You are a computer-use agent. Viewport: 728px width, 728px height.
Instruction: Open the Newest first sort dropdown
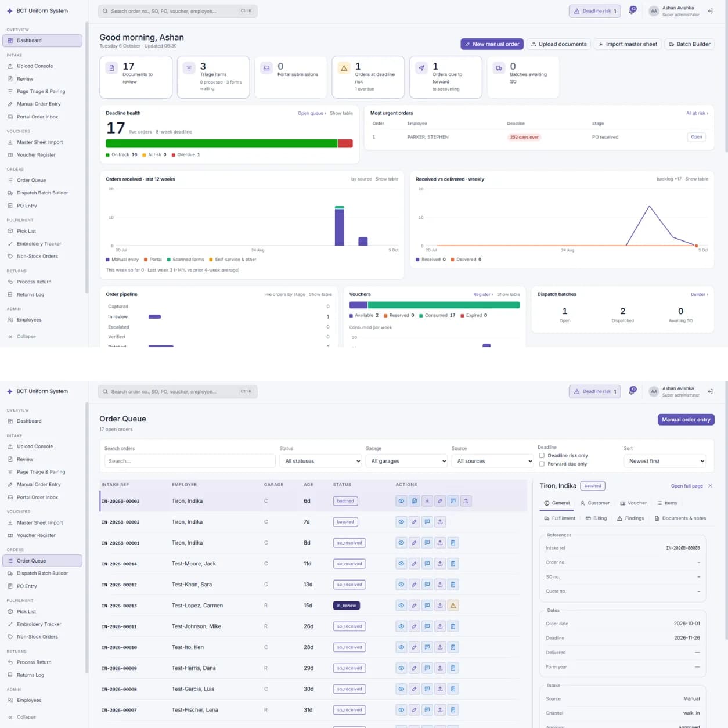[665, 461]
